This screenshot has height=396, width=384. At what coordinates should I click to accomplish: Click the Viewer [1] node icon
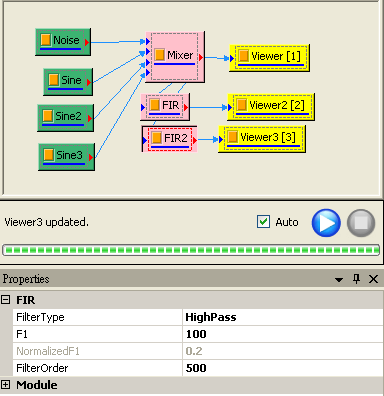pos(244,56)
